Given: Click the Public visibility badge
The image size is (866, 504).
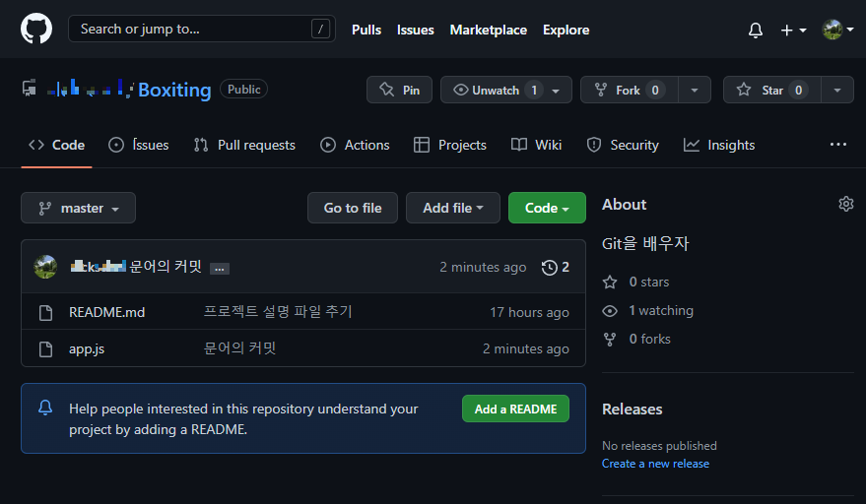Looking at the screenshot, I should 243,89.
